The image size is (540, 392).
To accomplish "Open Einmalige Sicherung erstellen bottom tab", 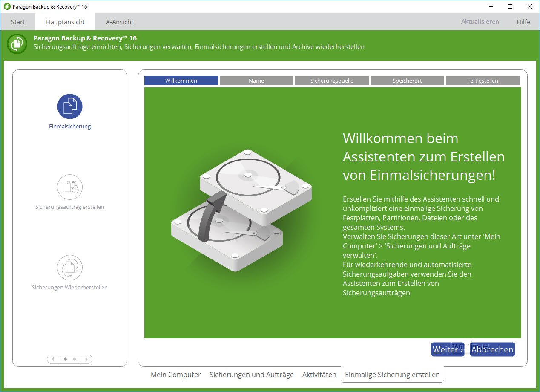I will [x=392, y=375].
